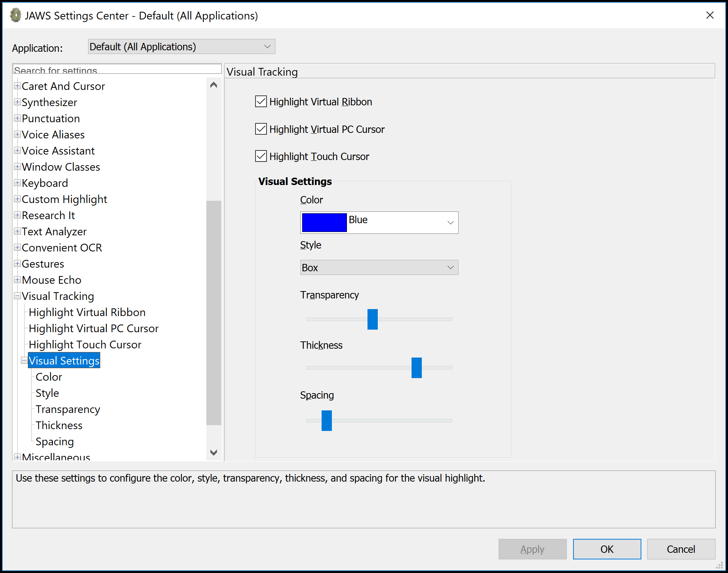Select Mouse Echo tree item
The height and width of the screenshot is (573, 728).
coord(51,280)
